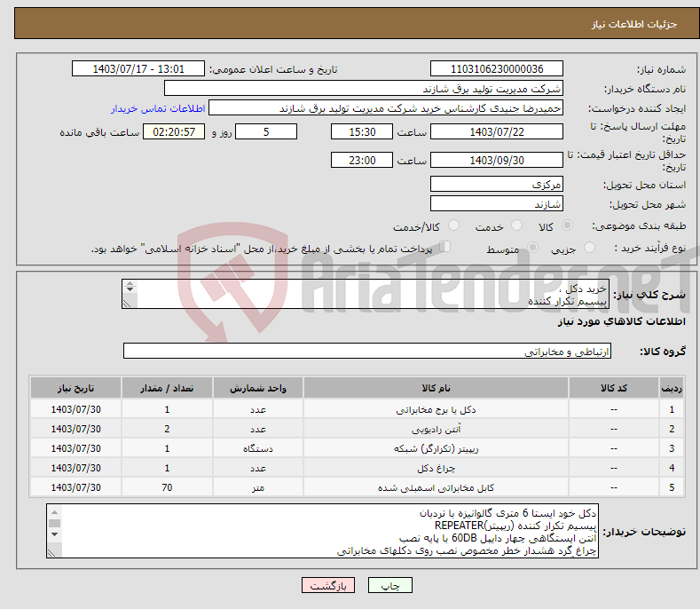Screen dimensions: 700x609
Task: Click the نام کالا column header
Action: tap(436, 388)
